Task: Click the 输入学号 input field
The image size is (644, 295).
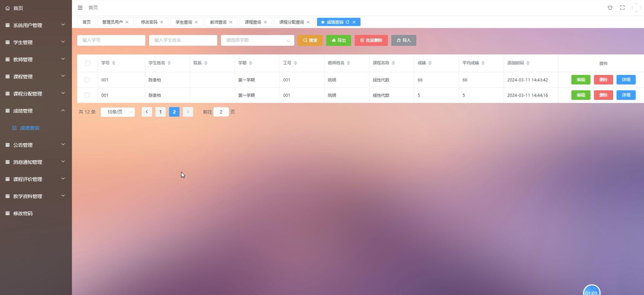Action: [111, 40]
